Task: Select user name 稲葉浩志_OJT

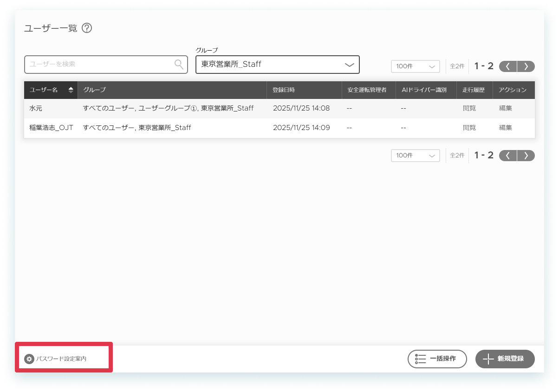Action: (51, 128)
